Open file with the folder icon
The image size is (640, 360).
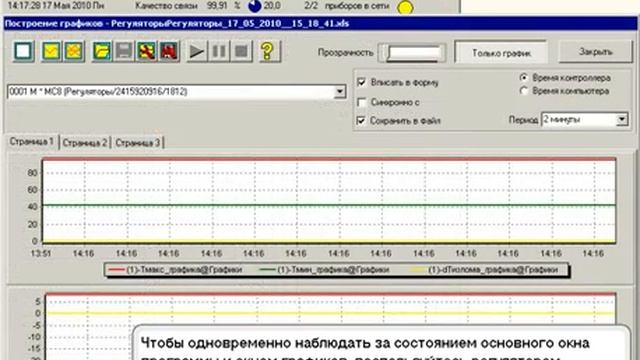(102, 51)
